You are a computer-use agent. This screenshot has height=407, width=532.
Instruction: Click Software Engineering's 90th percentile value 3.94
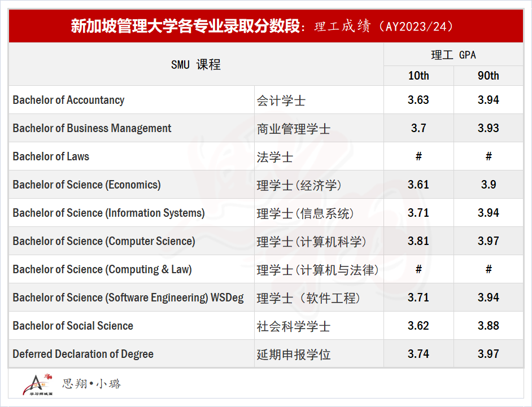489,297
